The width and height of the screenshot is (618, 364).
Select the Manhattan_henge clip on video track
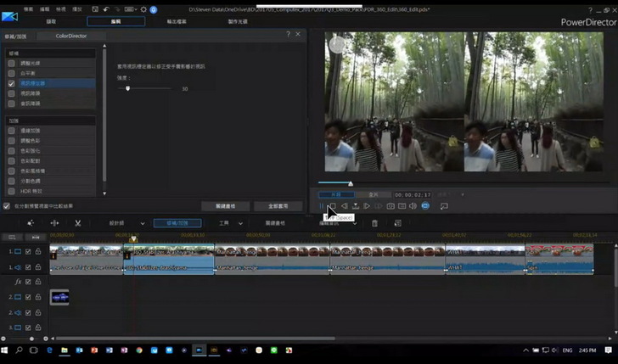[272, 251]
